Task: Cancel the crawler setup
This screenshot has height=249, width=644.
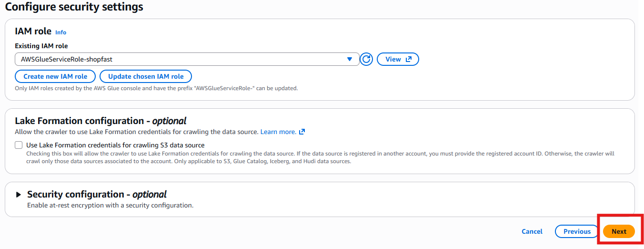Action: point(532,231)
